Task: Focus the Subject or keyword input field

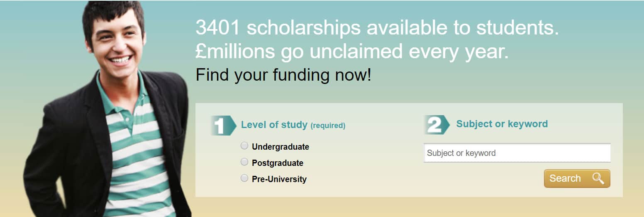Action: click(x=517, y=153)
